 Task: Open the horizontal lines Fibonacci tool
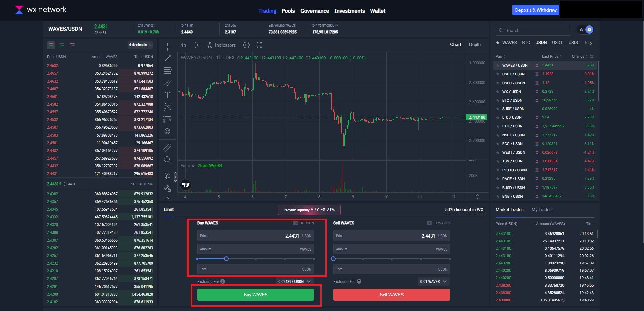pyautogui.click(x=167, y=71)
